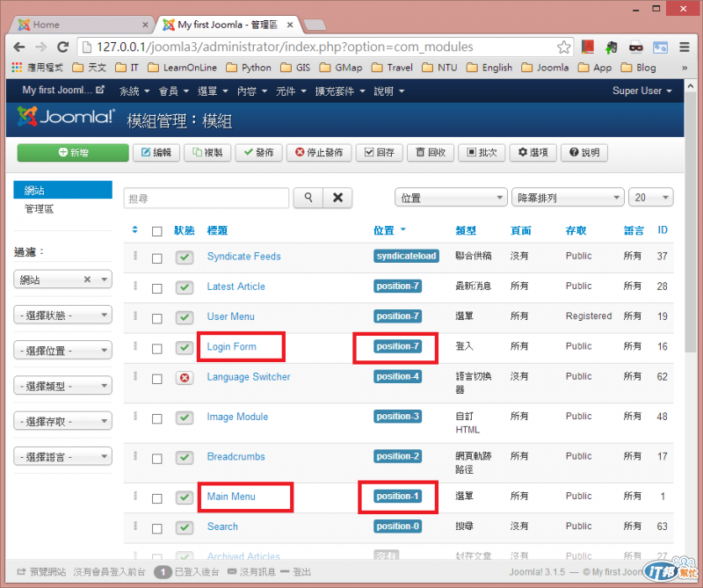Open the 選擇語言 filter dropdown

tap(62, 456)
